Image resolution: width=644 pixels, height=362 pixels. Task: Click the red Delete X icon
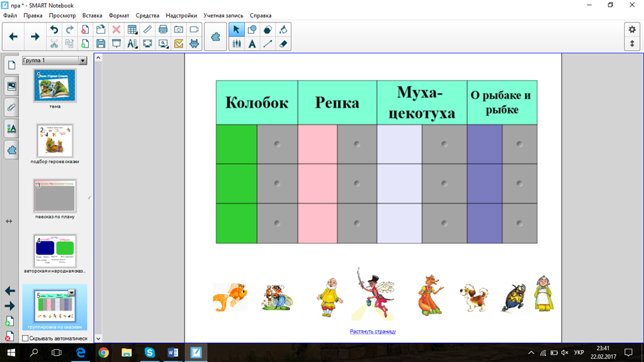tap(116, 30)
